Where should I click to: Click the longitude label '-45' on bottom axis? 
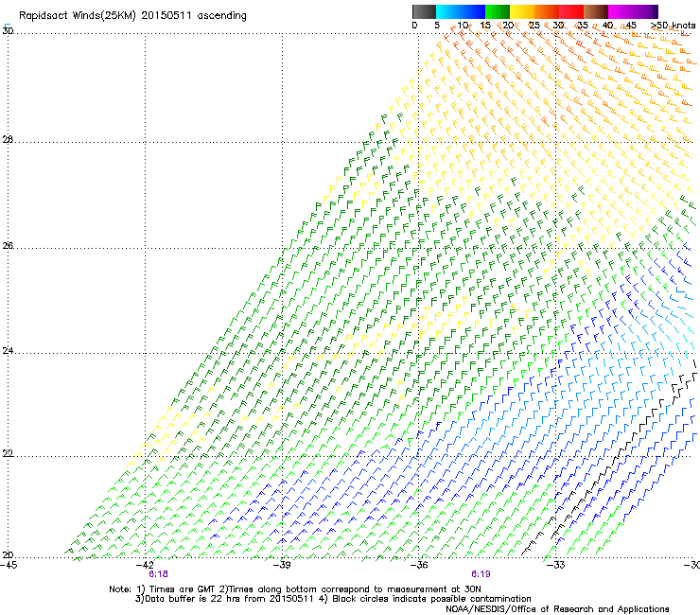coord(9,565)
